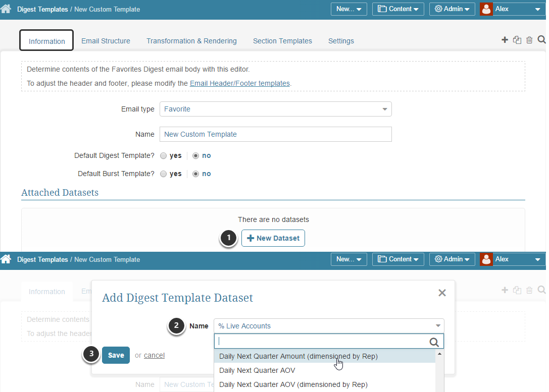Open the Content dropdown menu
Image resolution: width=549 pixels, height=392 pixels.
398,9
